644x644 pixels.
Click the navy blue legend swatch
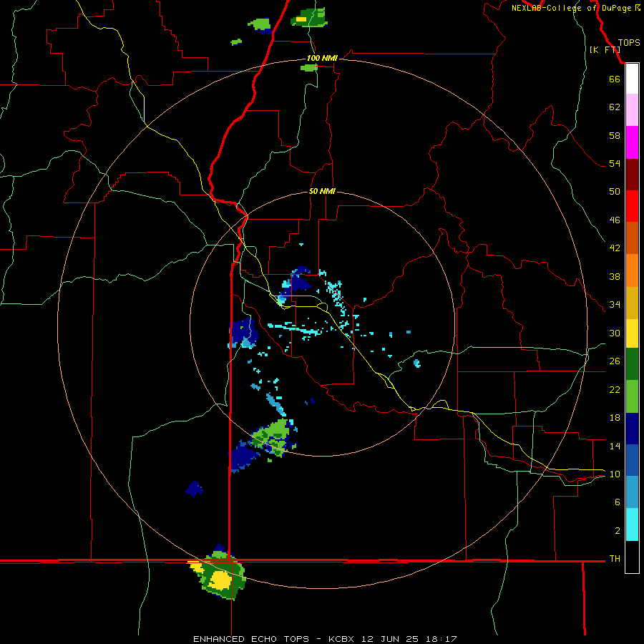(x=632, y=429)
